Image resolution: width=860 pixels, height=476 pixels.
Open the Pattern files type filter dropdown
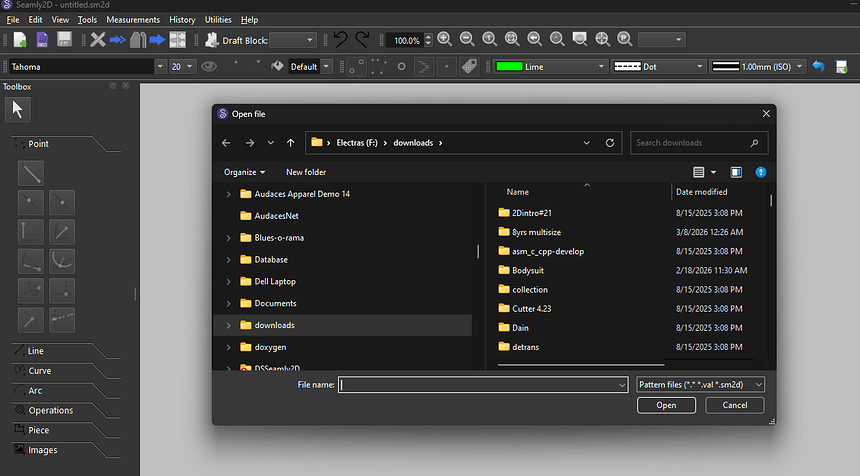coord(700,385)
